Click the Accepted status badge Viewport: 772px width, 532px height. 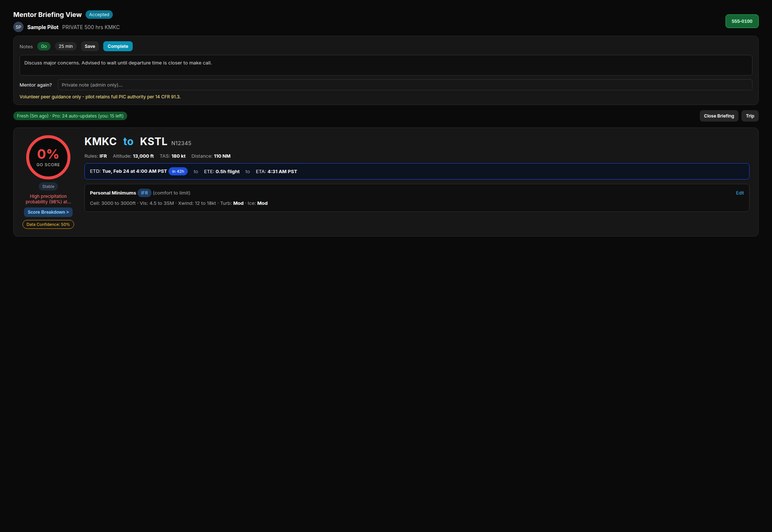99,15
